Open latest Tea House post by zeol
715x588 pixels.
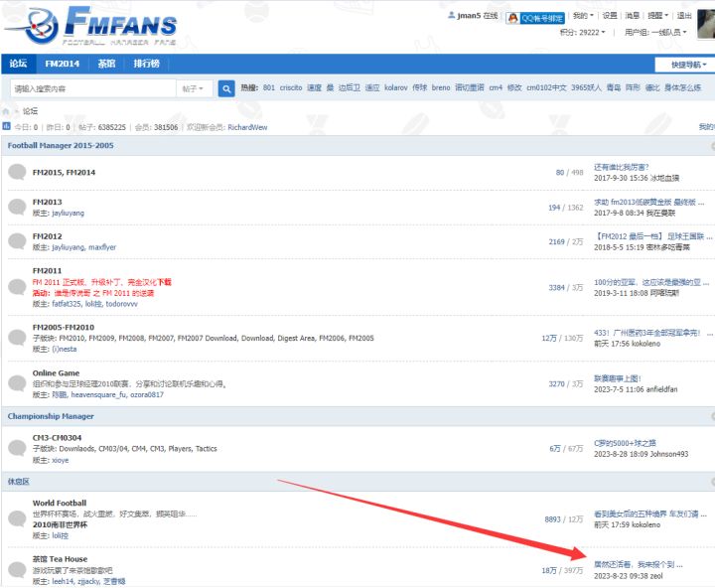pyautogui.click(x=638, y=565)
